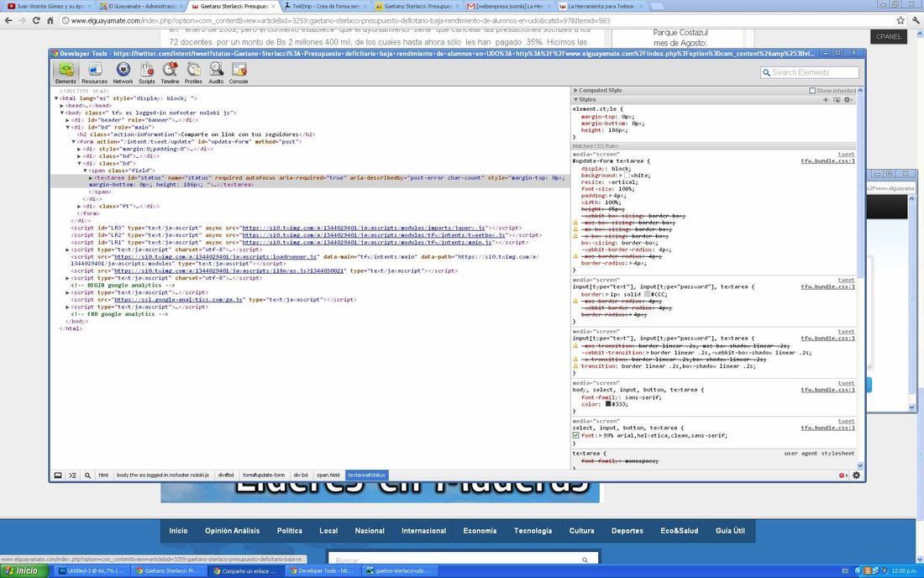Open Tecnología in site navigation
Viewport: 924px width, 578px height.
pyautogui.click(x=533, y=531)
